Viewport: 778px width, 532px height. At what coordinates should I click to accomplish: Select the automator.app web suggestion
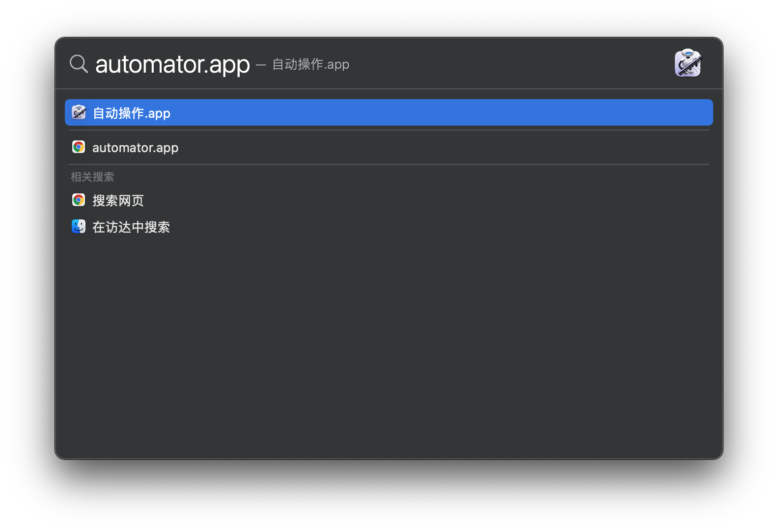point(136,148)
